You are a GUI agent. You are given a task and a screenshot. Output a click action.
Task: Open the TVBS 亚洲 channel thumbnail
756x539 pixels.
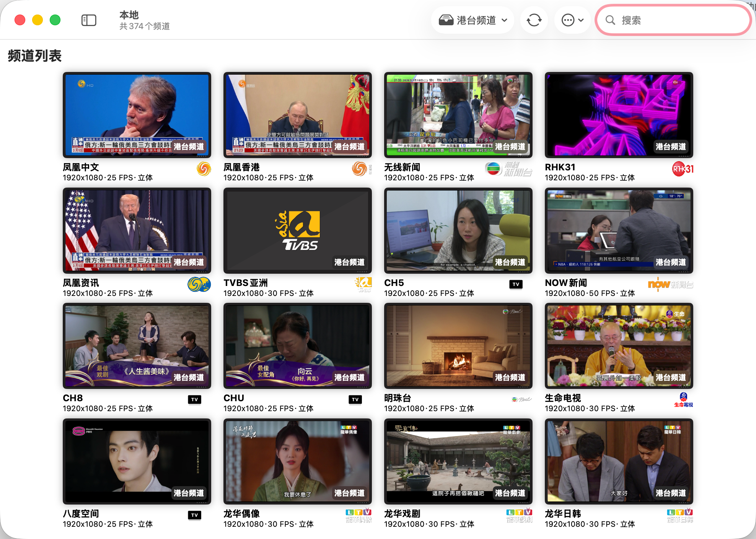pos(298,230)
